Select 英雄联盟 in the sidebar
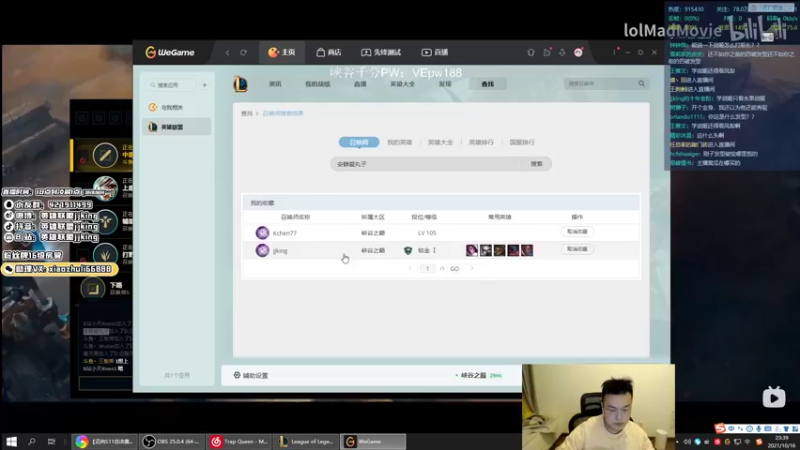The width and height of the screenshot is (800, 450). 177,127
